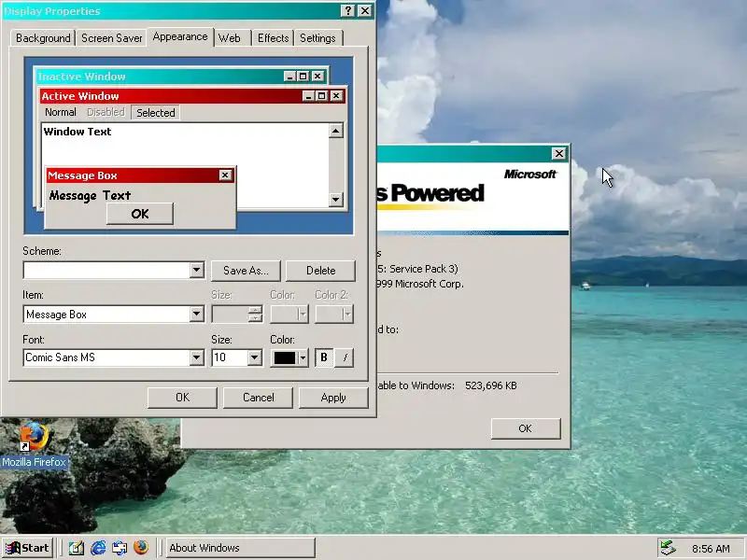Click the Display Properties help question button
Image resolution: width=747 pixels, height=560 pixels.
tap(348, 11)
